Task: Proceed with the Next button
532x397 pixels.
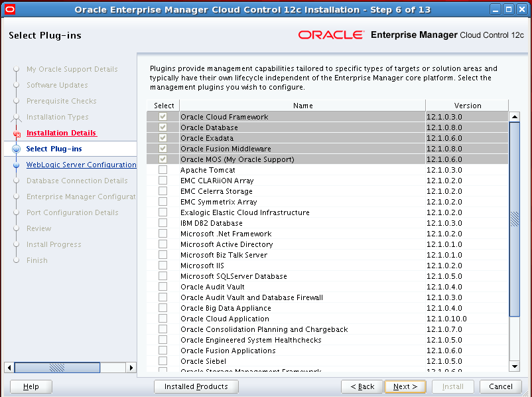Action: (405, 386)
